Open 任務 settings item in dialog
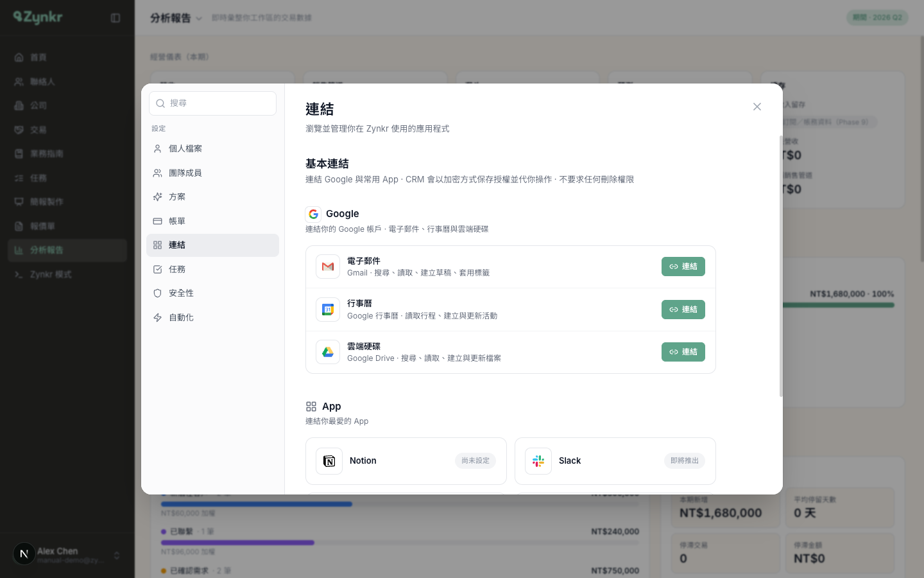This screenshot has height=578, width=924. (212, 269)
